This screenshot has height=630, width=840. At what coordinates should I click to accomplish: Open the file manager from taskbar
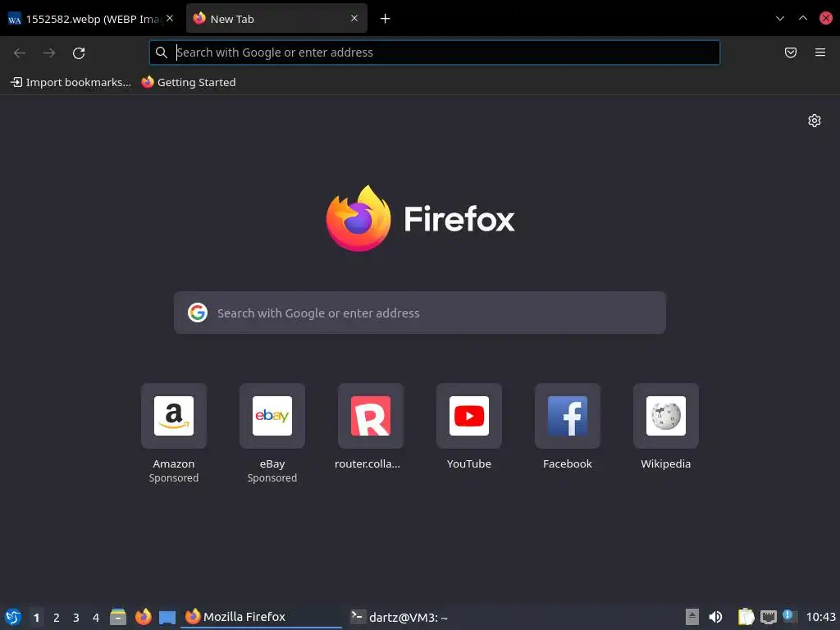coord(118,617)
